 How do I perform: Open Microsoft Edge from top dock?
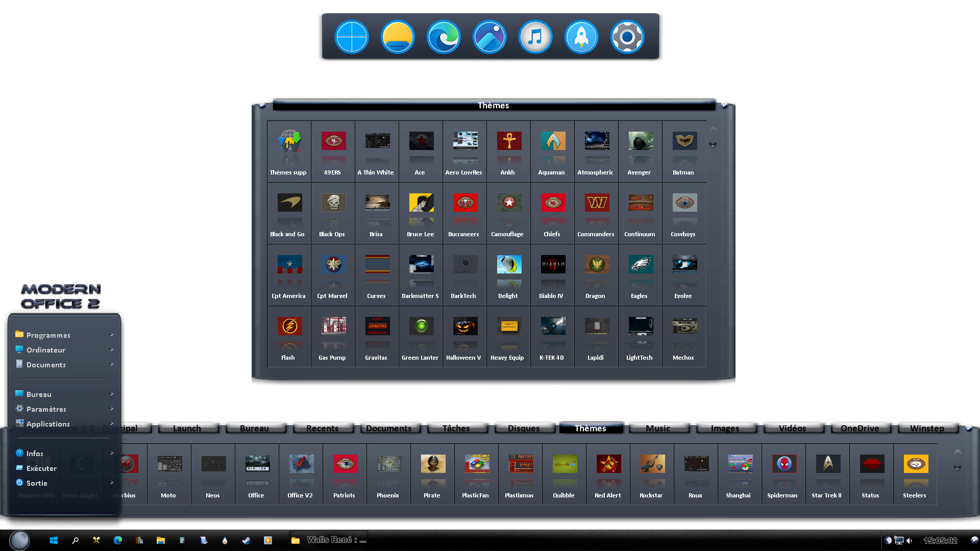pyautogui.click(x=443, y=37)
